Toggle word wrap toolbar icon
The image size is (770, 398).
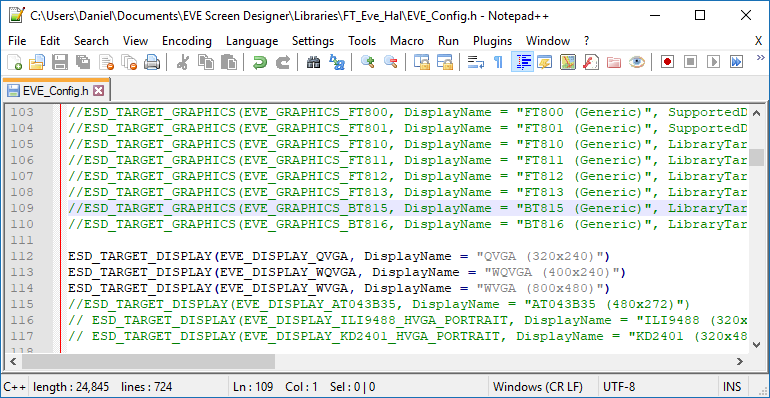[475, 62]
